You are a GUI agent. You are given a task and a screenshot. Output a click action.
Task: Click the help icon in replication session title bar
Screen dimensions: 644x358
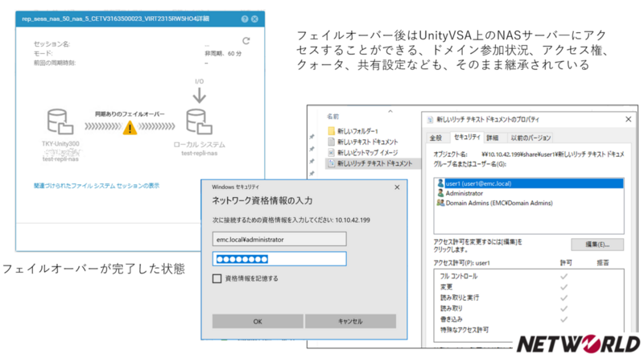[x=245, y=19]
